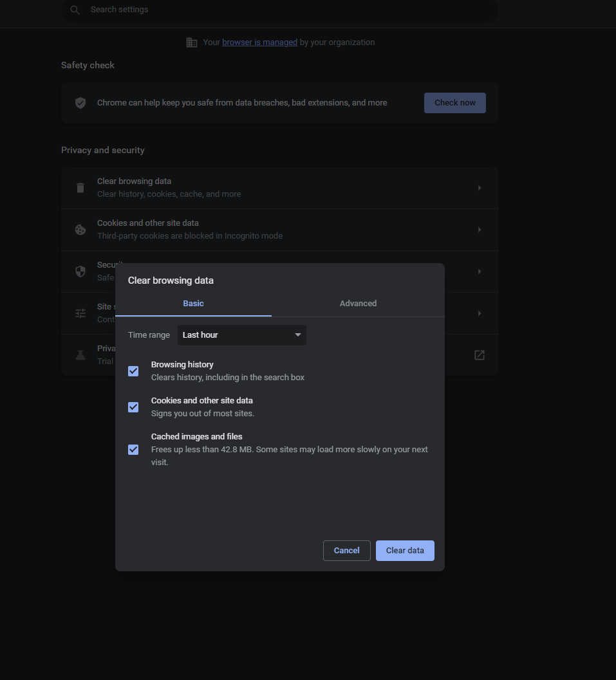The image size is (616, 680).
Task: Focus the Search settings field
Action: coord(280,10)
